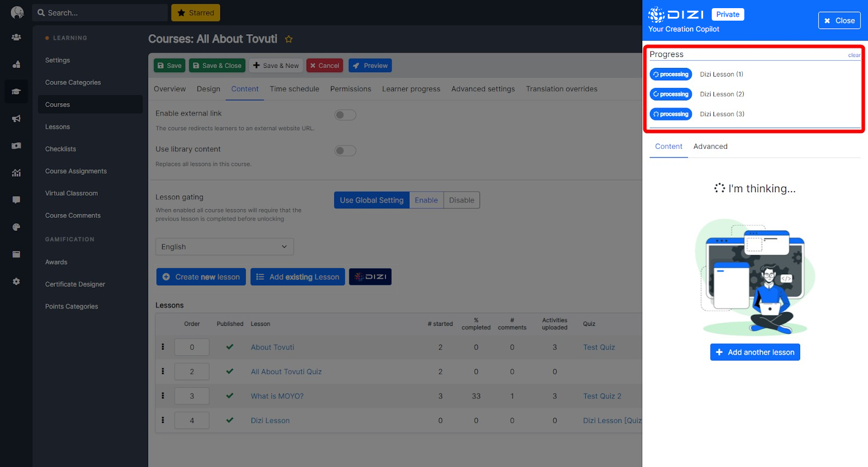Switch to the Overview tab
868x467 pixels.
[x=170, y=89]
